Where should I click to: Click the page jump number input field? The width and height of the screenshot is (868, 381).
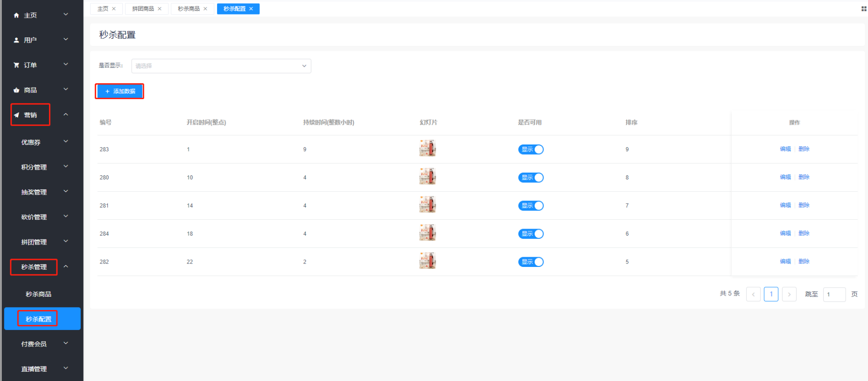point(834,295)
